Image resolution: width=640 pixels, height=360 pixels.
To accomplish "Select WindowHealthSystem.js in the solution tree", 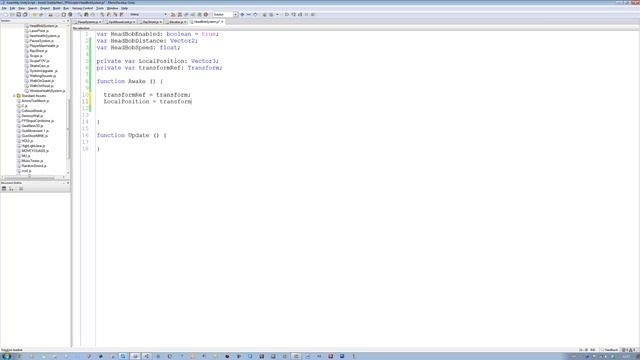I will (47, 91).
